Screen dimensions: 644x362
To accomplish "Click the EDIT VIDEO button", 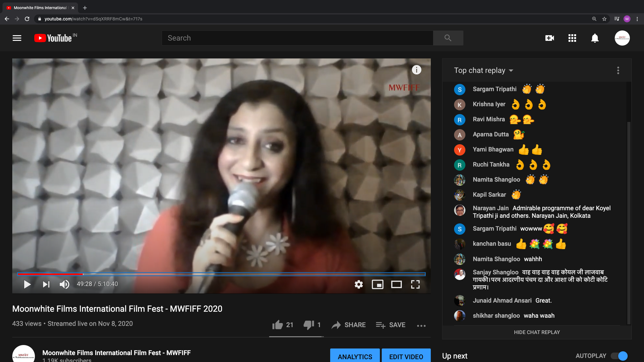I will click(406, 357).
